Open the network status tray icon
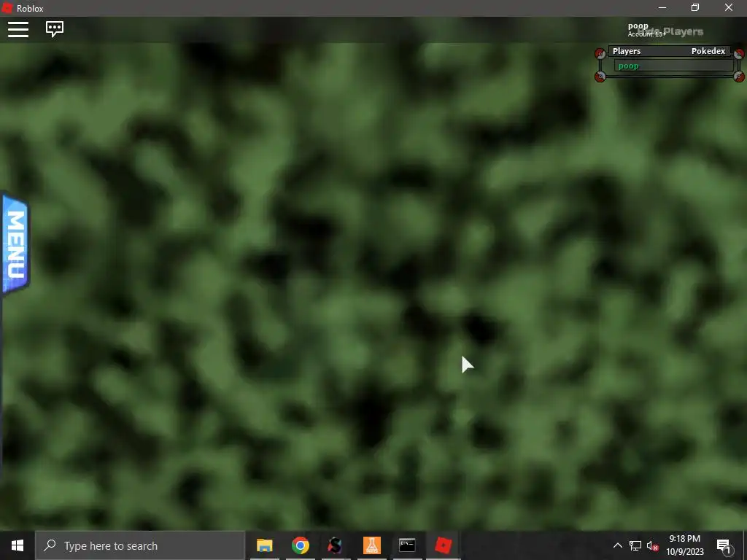Image resolution: width=747 pixels, height=560 pixels. (635, 545)
